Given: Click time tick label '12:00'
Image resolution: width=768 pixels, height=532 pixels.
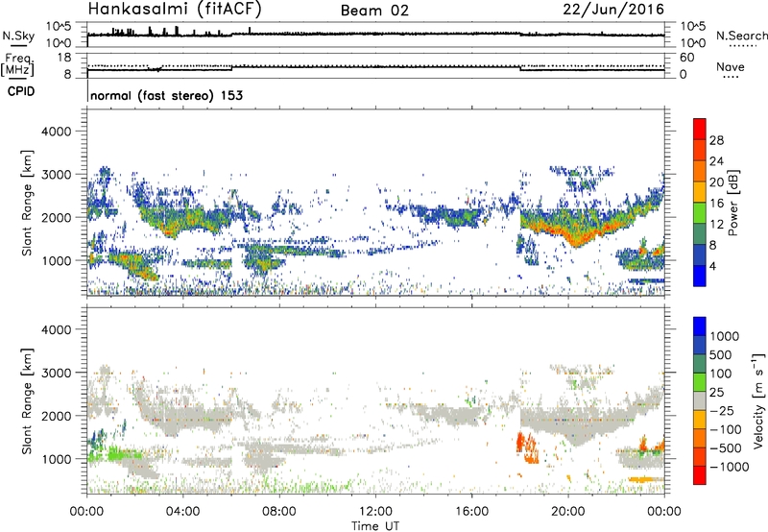Looking at the screenshot, I should [x=375, y=512].
